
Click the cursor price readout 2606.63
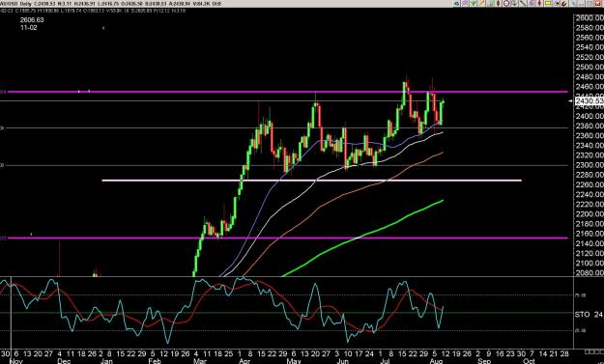pos(32,20)
